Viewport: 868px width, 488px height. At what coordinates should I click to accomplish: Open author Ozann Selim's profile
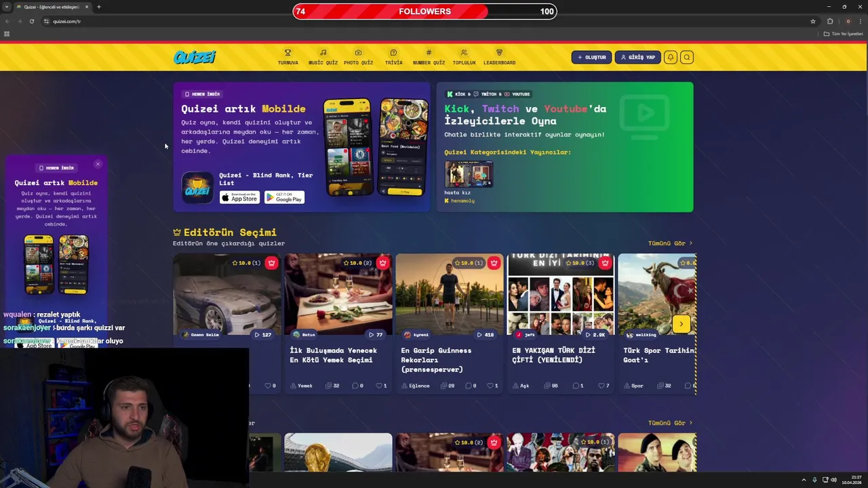201,335
